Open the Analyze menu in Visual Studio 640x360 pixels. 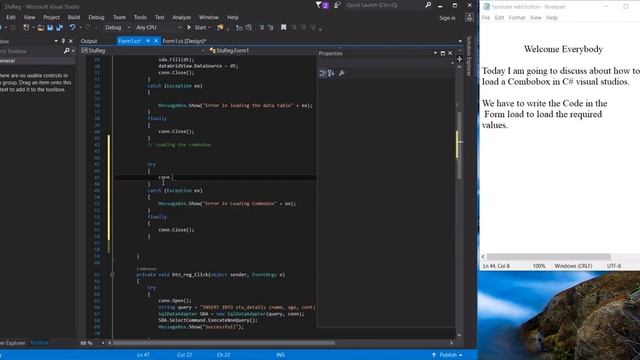[x=182, y=17]
